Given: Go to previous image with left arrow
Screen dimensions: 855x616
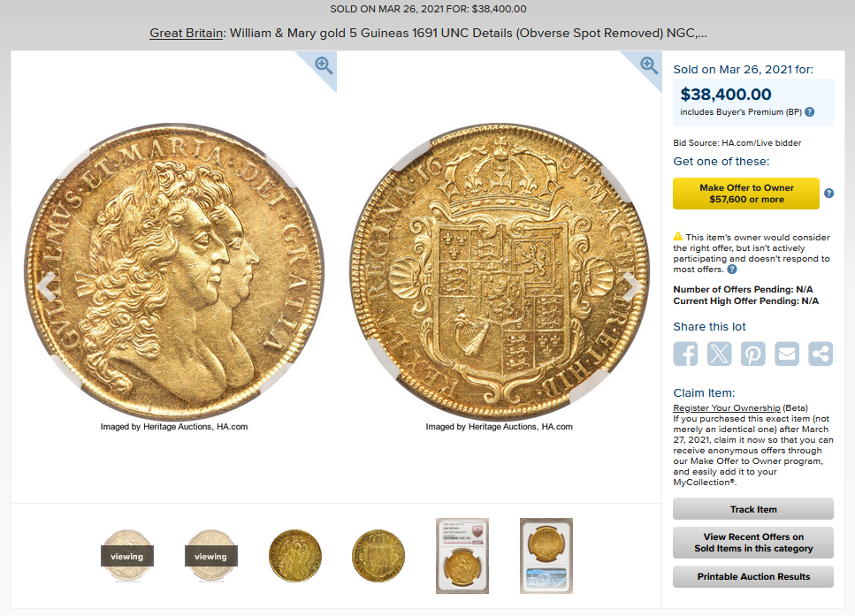Looking at the screenshot, I should [x=48, y=285].
